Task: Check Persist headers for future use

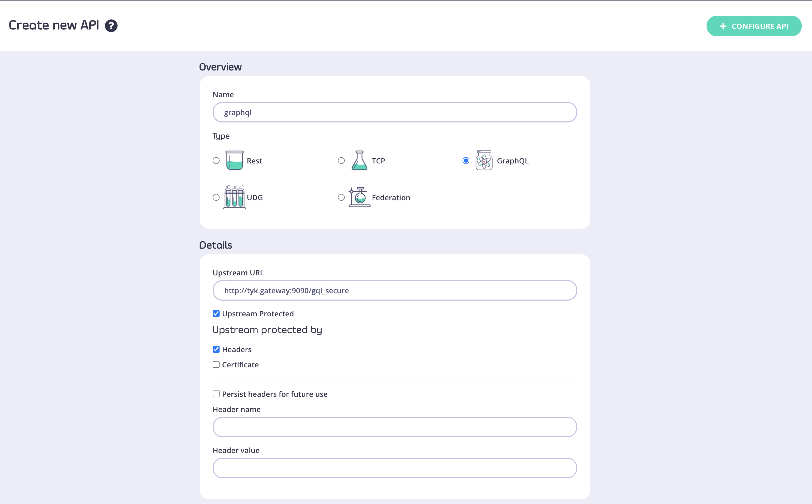Action: point(216,394)
